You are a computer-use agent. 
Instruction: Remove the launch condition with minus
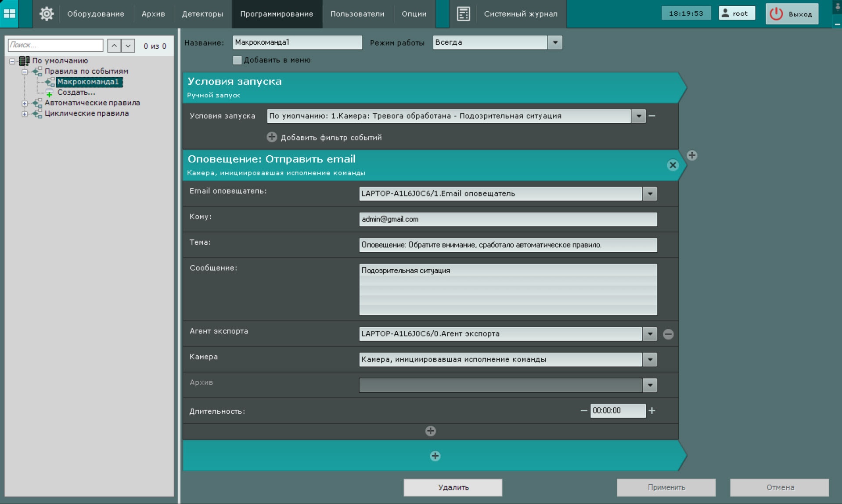[652, 116]
